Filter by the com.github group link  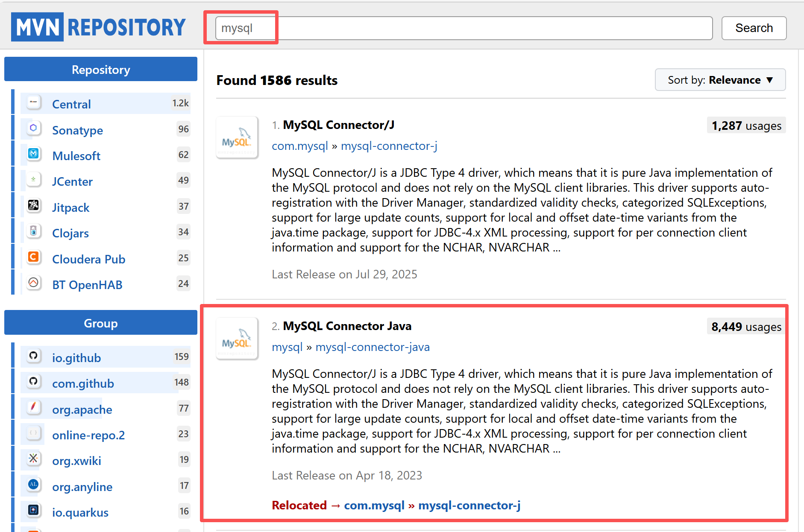coord(83,383)
